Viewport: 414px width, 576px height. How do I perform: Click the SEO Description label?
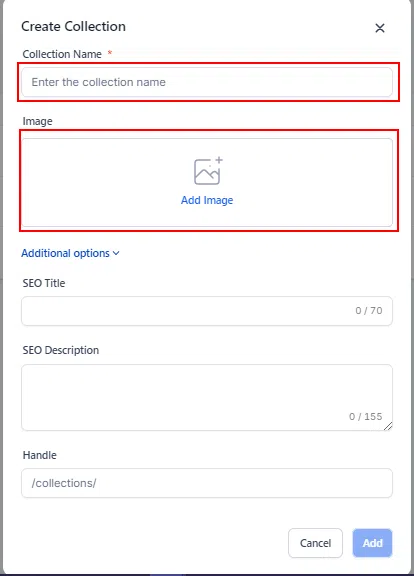61,350
